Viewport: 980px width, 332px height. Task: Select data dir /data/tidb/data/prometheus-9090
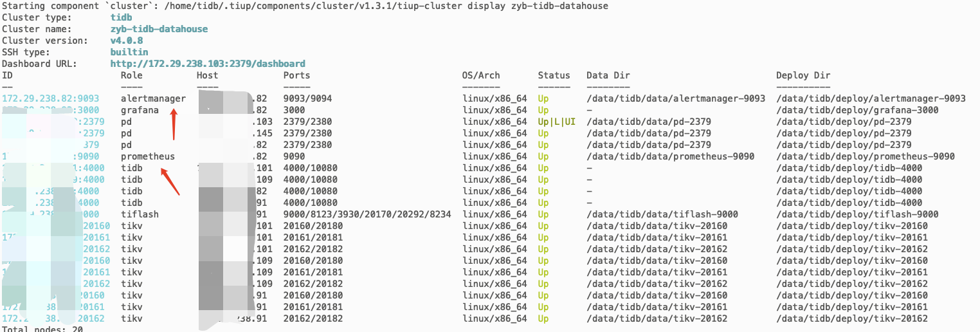[x=670, y=156]
